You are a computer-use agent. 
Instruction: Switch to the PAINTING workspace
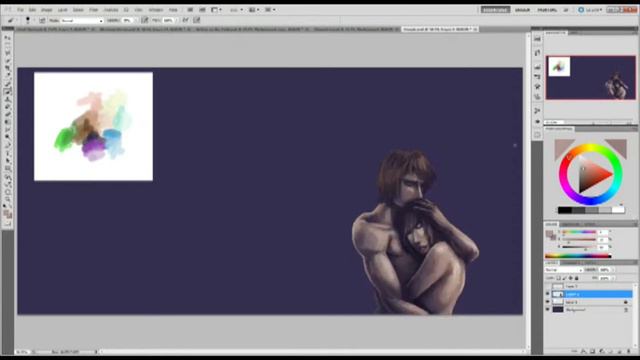coord(547,10)
